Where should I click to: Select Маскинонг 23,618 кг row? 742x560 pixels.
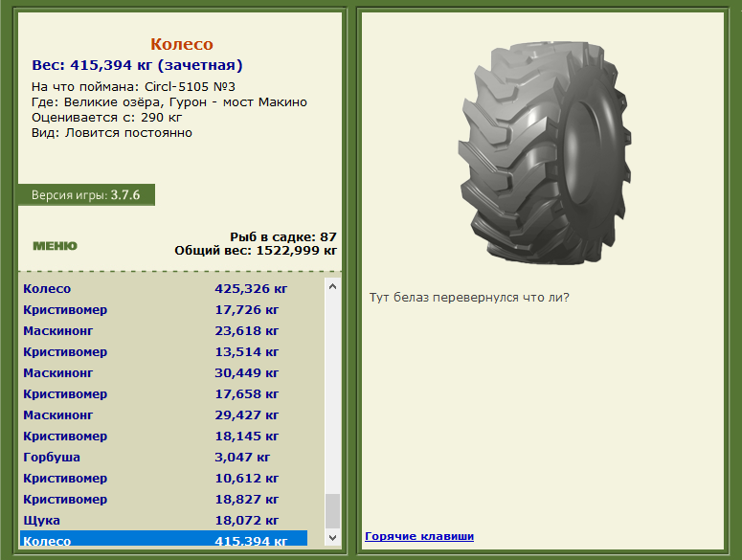(x=164, y=330)
